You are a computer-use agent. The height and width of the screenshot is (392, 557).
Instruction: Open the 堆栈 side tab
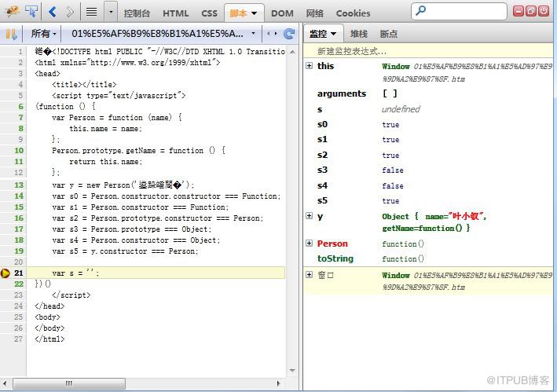click(359, 34)
